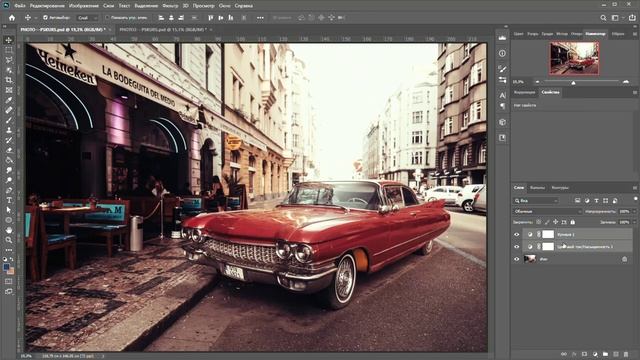Toggle Show Transform Controls checkbox
The width and height of the screenshot is (640, 360).
[107, 18]
